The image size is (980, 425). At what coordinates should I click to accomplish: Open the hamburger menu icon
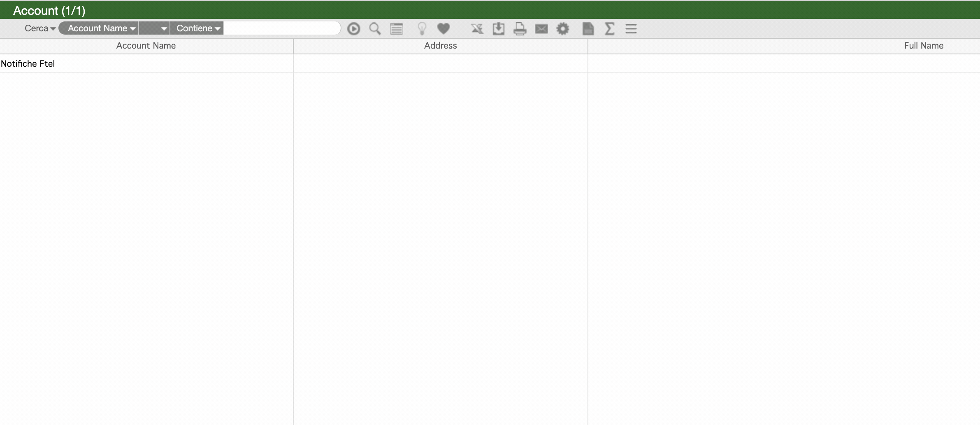coord(631,29)
